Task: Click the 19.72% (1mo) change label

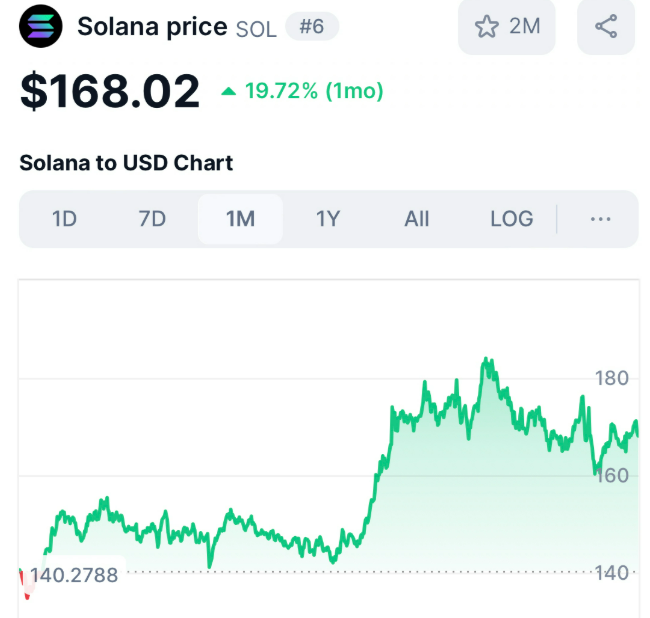Action: pos(314,91)
